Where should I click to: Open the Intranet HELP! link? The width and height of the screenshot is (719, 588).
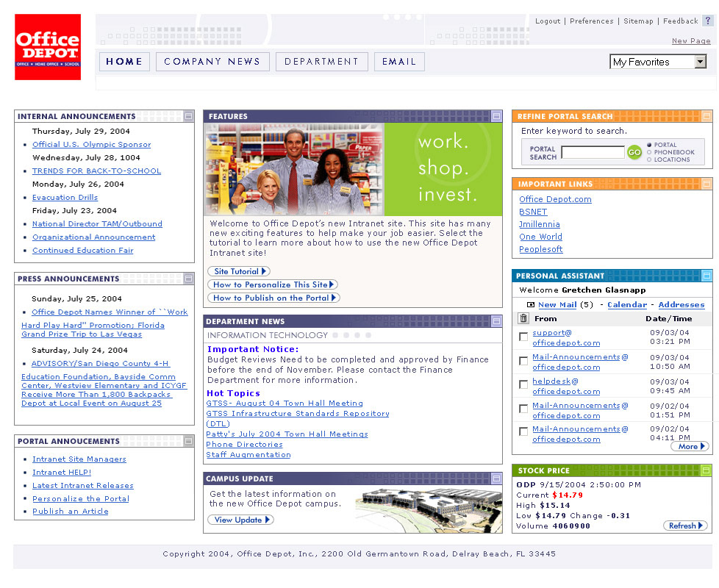pyautogui.click(x=62, y=472)
